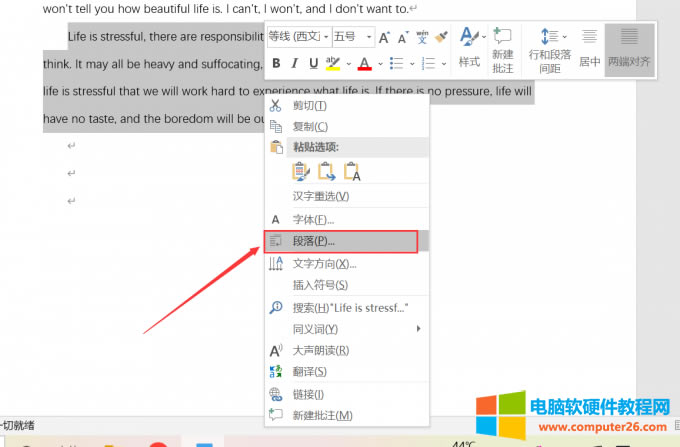Choose 剪切(T) from the context menu
Image resolution: width=680 pixels, height=447 pixels.
click(x=346, y=106)
